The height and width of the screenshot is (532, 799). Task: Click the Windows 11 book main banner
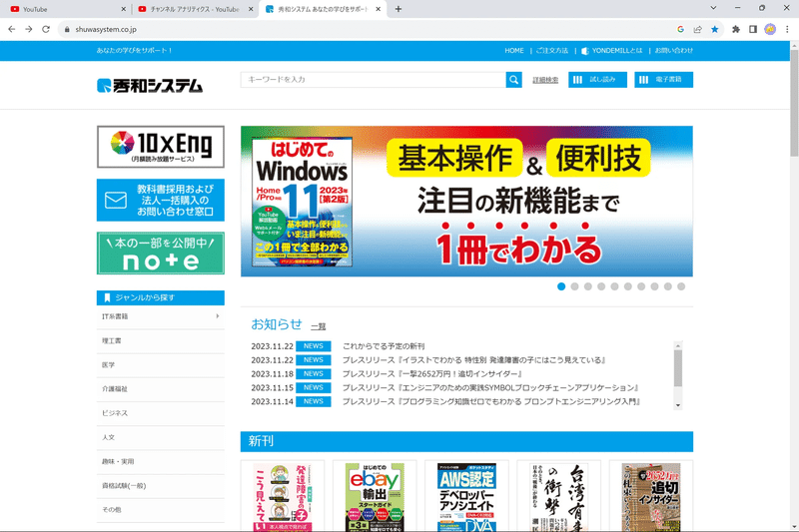(466, 201)
